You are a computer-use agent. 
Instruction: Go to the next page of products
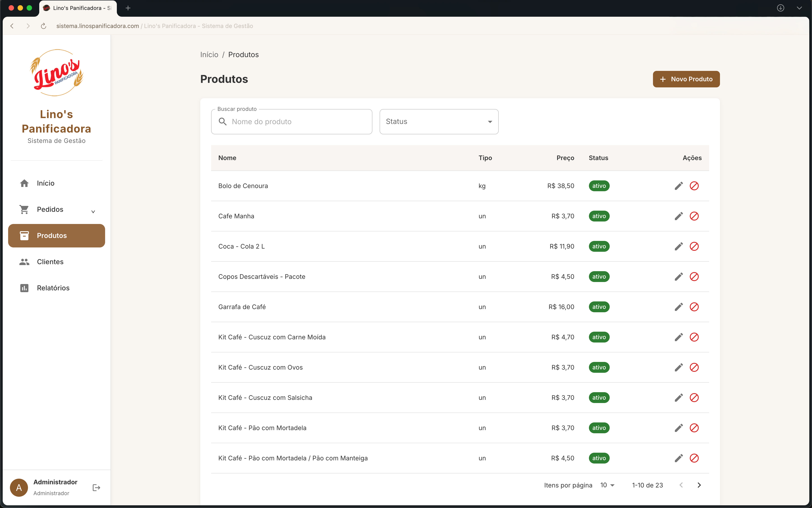click(699, 485)
